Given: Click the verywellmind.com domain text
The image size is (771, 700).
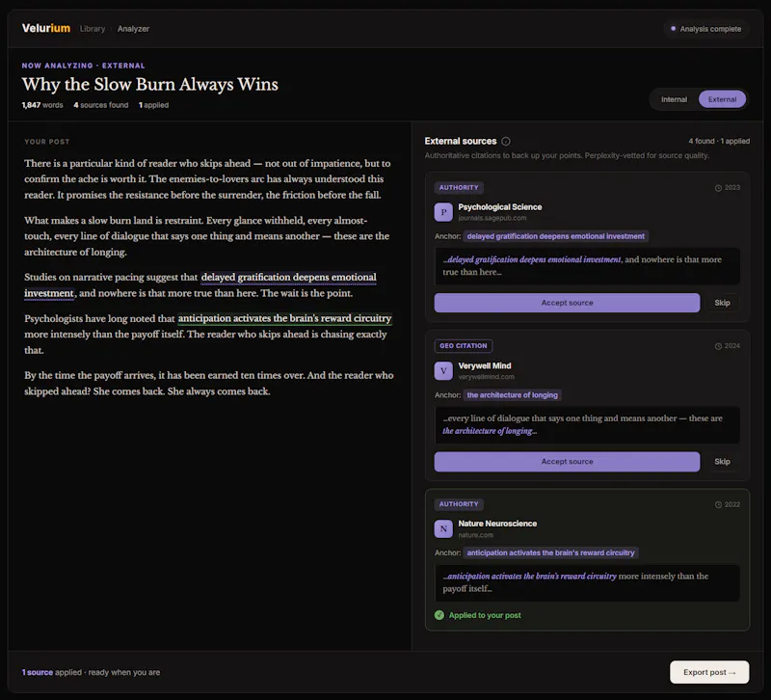Looking at the screenshot, I should [487, 377].
